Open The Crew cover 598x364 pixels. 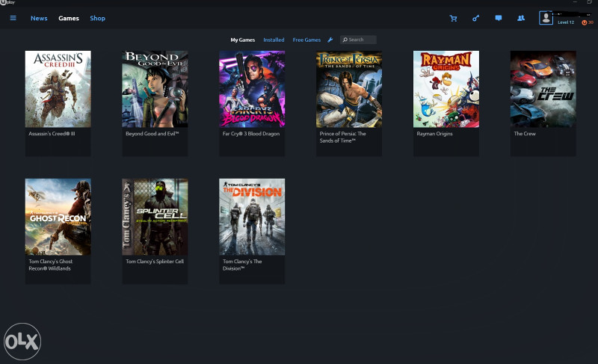pyautogui.click(x=543, y=89)
